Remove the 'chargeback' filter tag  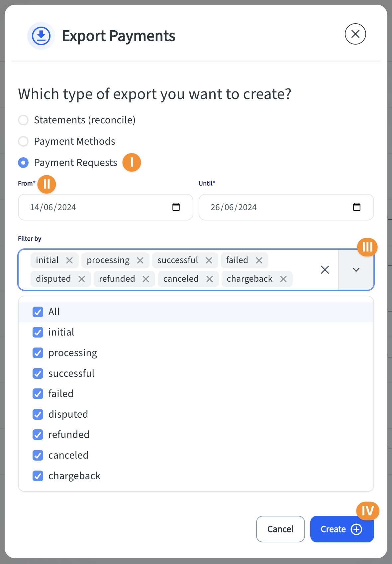(x=283, y=279)
